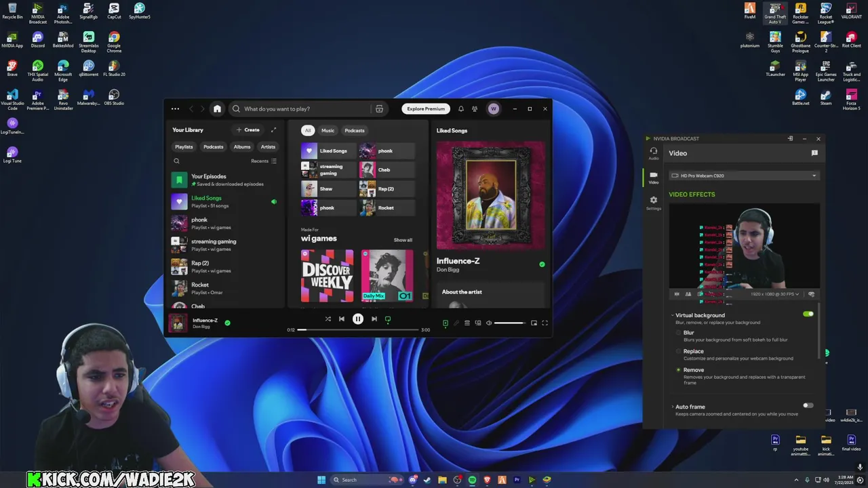Viewport: 868px width, 488px height.
Task: Open the Recents sort menu in library
Action: pyautogui.click(x=264, y=161)
